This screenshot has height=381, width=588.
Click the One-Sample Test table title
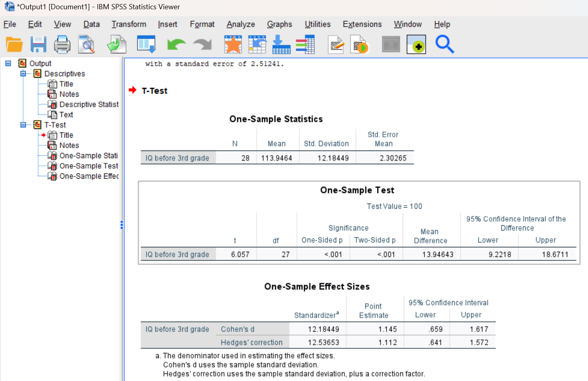(x=357, y=190)
